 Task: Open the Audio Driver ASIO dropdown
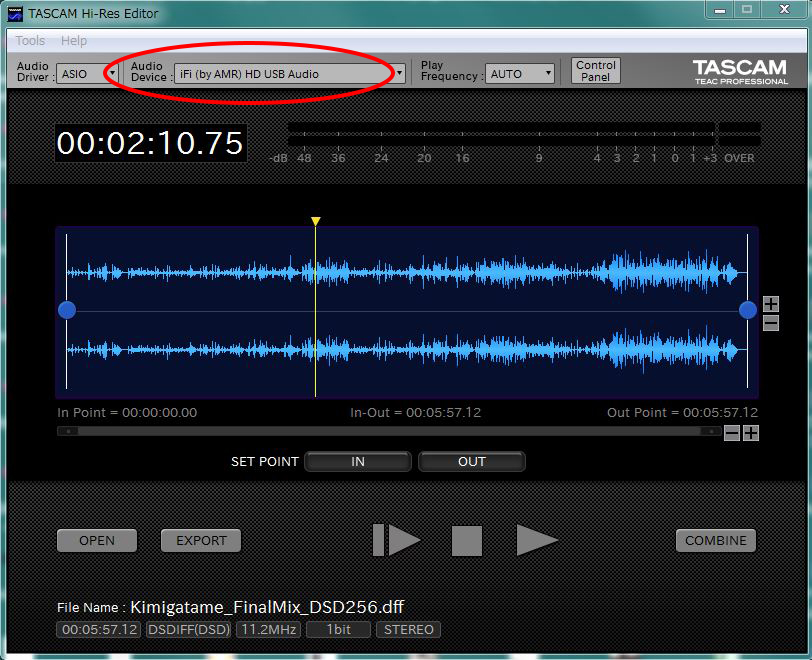coord(114,71)
